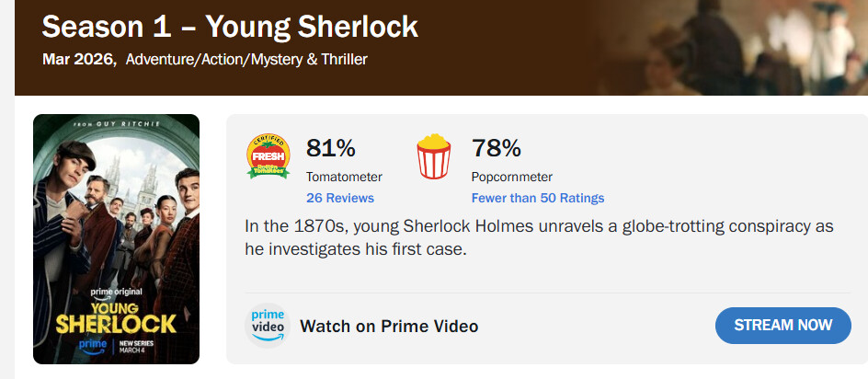Click the Adventure/Action/Mystery & Thriller genre text
Image resolution: width=868 pixels, height=379 pixels.
click(x=246, y=60)
